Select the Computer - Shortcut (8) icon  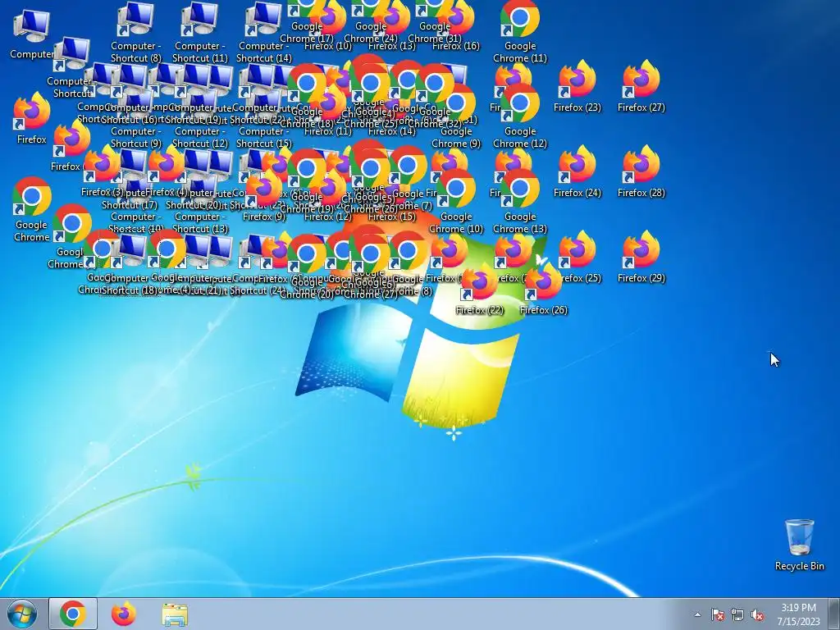click(x=135, y=32)
